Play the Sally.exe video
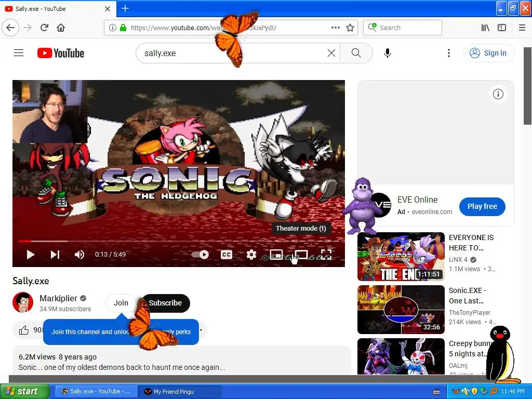The width and height of the screenshot is (532, 399). [30, 255]
